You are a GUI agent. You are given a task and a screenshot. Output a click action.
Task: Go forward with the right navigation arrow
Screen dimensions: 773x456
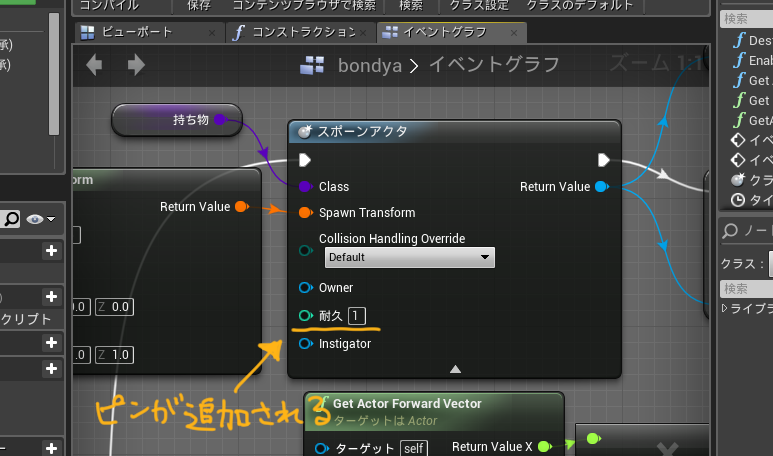137,65
